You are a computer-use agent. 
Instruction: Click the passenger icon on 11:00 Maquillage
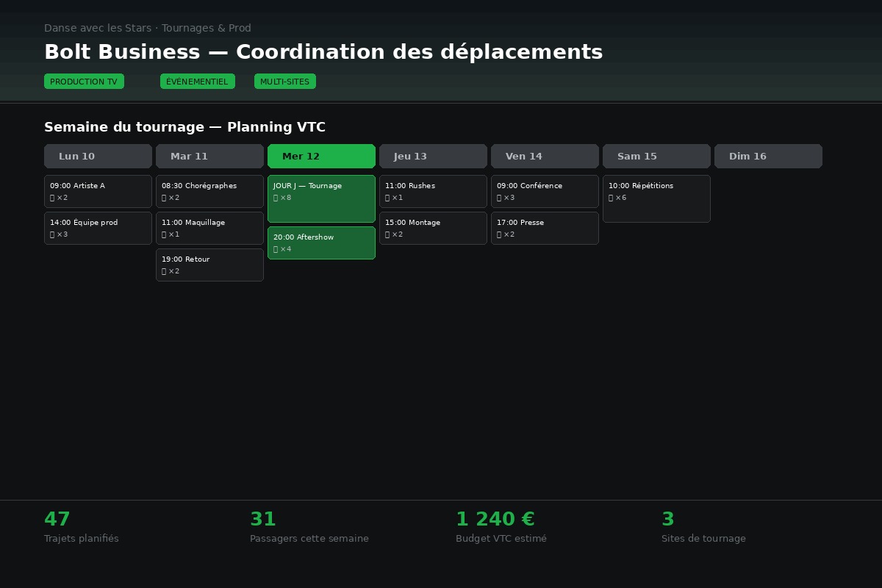click(164, 234)
